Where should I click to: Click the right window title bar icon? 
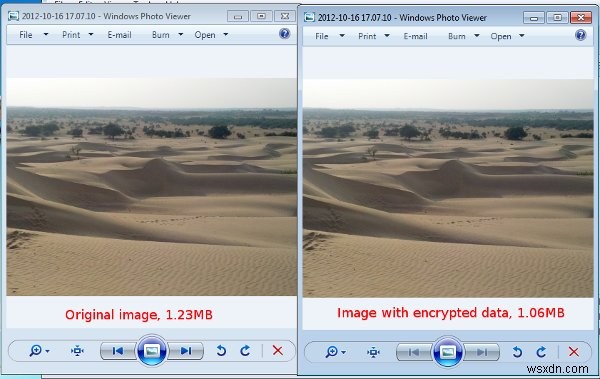tap(309, 18)
